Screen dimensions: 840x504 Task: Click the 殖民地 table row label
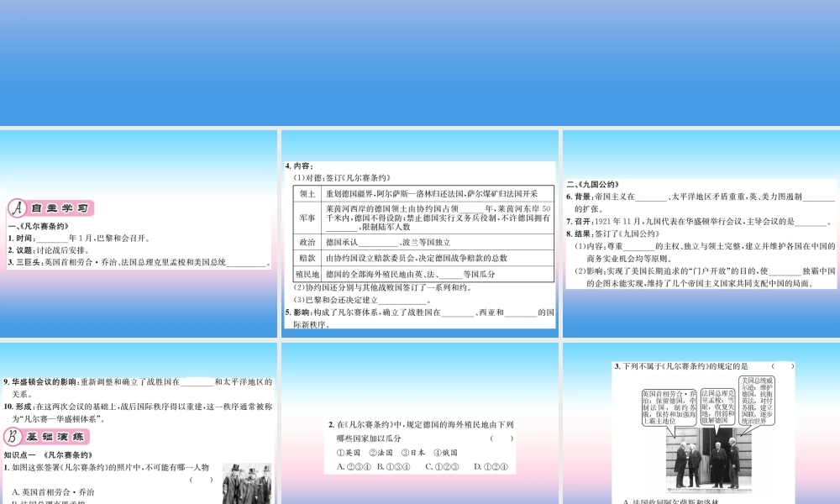(x=307, y=274)
